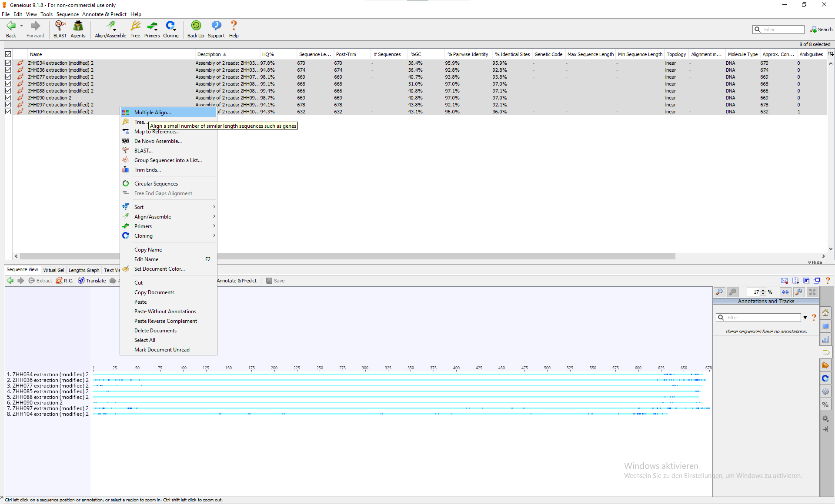This screenshot has height=504, width=835.
Task: Uncheck the ZHH085 extraction checkbox
Action: [x=8, y=84]
